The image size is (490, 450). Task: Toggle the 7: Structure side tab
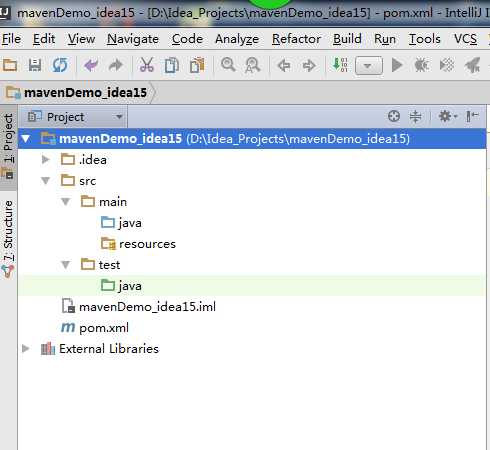coord(9,238)
